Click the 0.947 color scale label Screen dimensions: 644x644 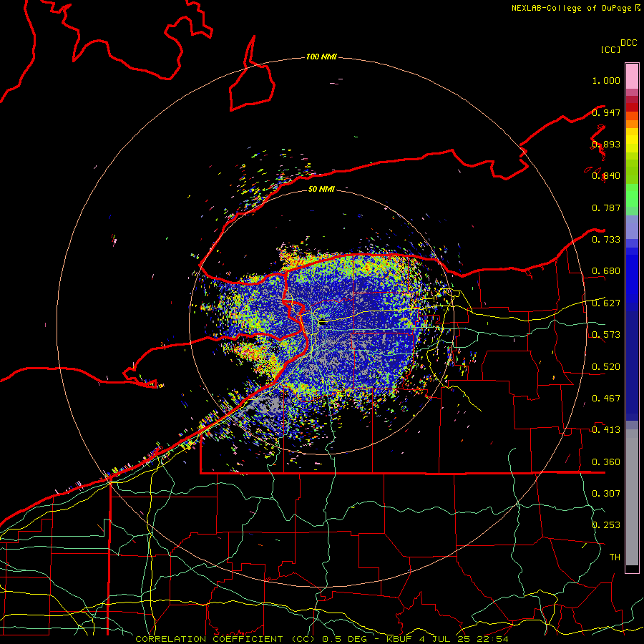606,112
